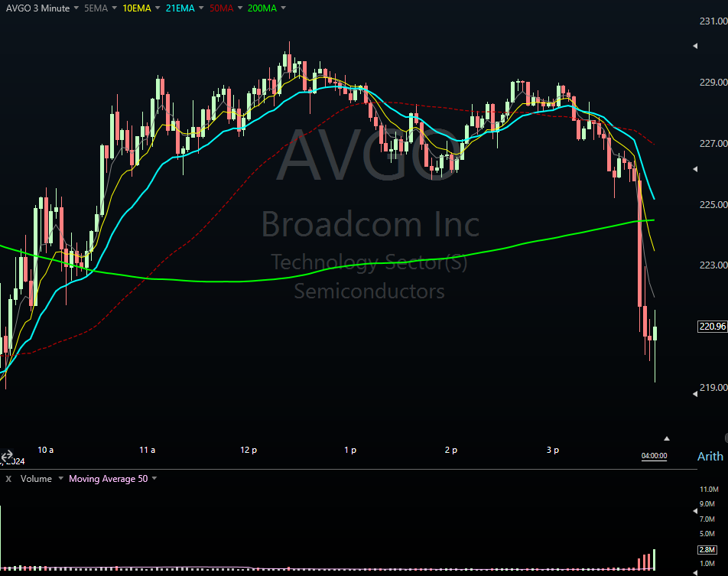Expand the Moving Average 50 dropdown arrow
Screen dimensions: 728x576
pyautogui.click(x=154, y=478)
